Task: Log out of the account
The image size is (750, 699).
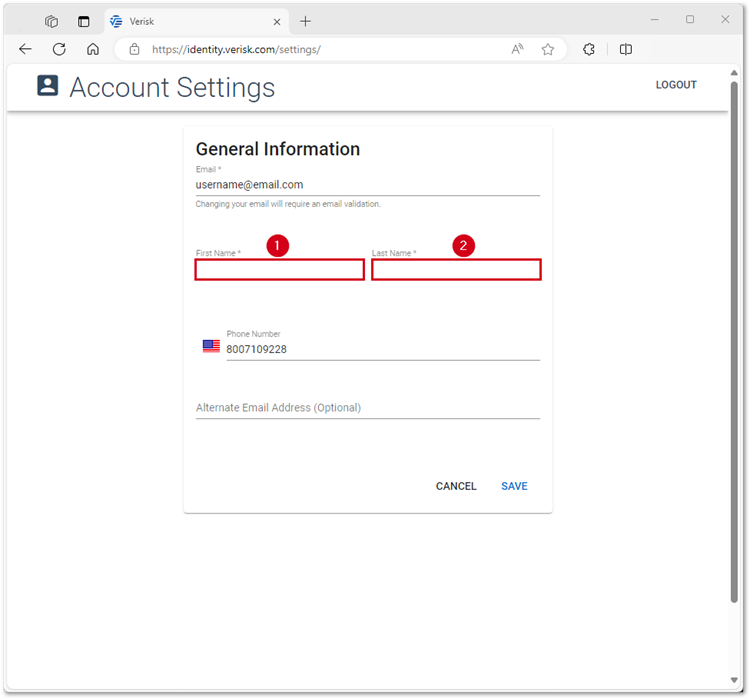Action: [x=676, y=85]
